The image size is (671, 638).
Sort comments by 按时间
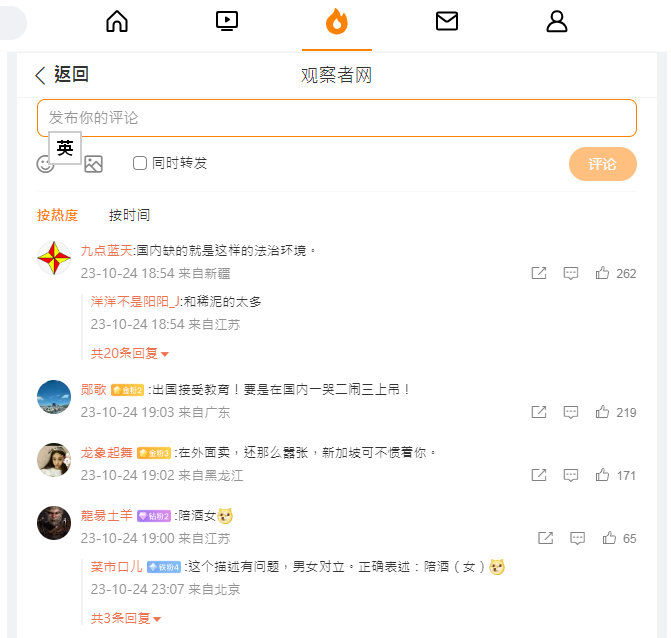(x=129, y=215)
